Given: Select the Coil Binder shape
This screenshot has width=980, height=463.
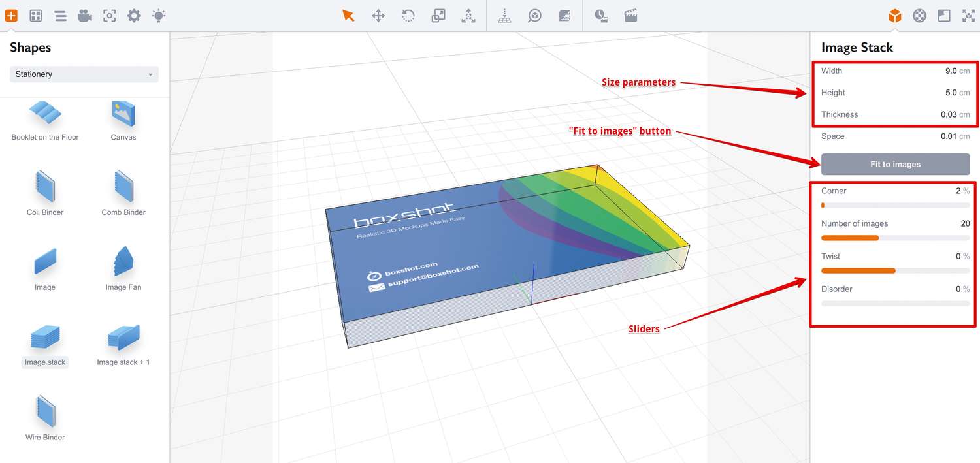Looking at the screenshot, I should (45, 193).
